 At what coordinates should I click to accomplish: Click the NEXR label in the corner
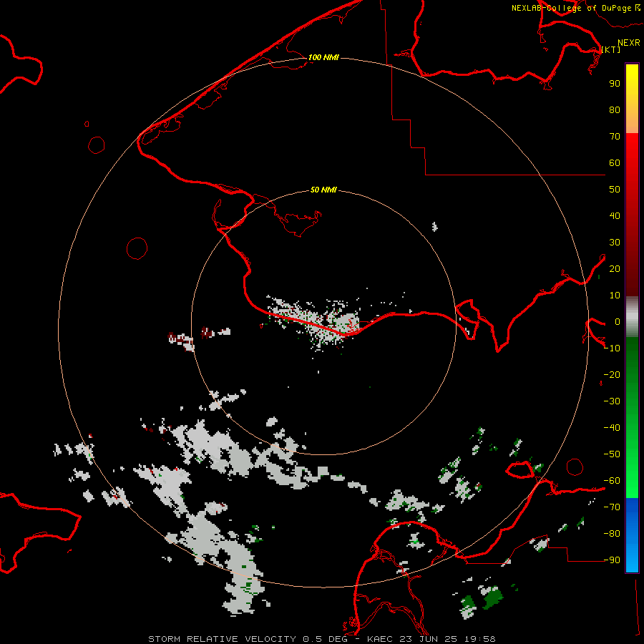pos(629,43)
